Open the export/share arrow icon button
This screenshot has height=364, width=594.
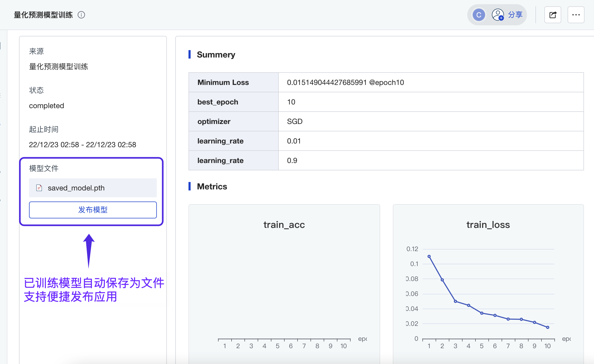tap(553, 15)
